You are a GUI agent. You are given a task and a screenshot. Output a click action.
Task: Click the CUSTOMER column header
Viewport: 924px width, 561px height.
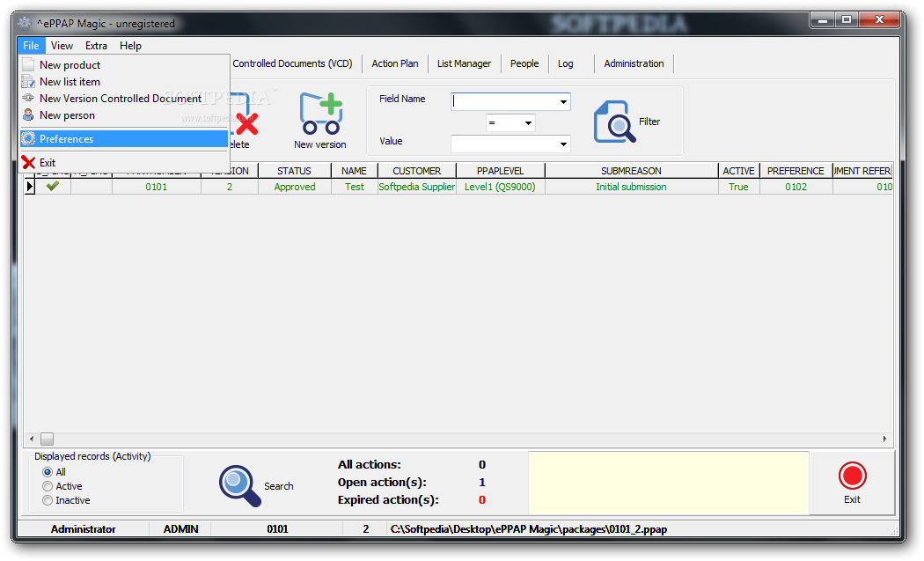click(x=416, y=171)
